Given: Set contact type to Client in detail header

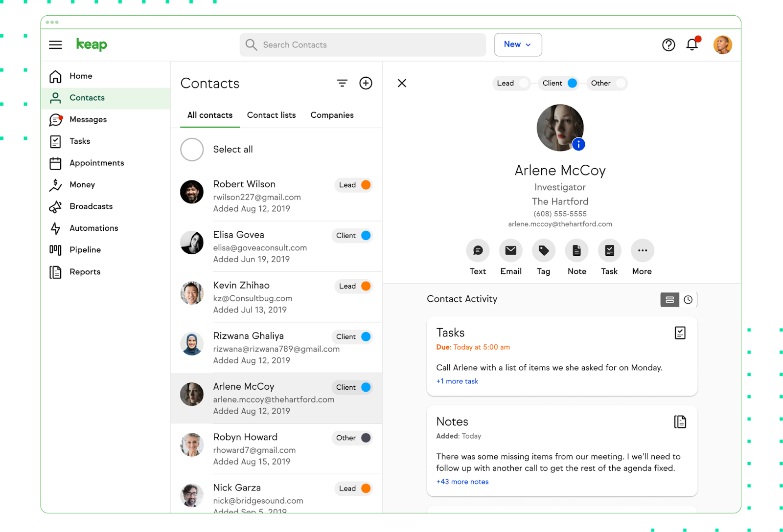Looking at the screenshot, I should tap(559, 84).
